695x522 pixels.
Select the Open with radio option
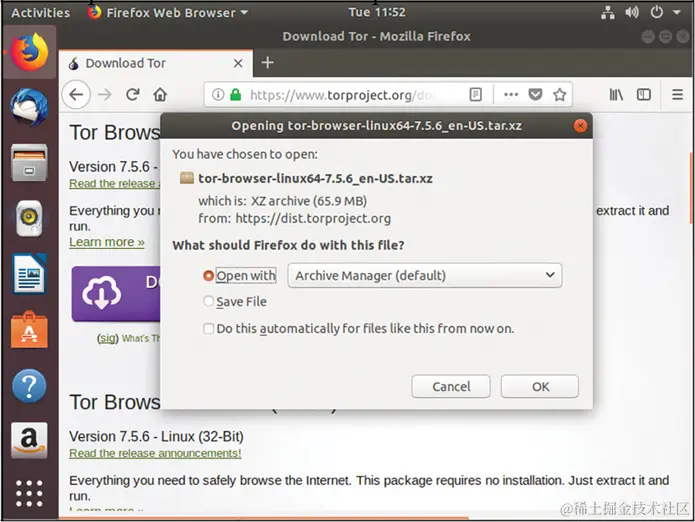(x=208, y=276)
